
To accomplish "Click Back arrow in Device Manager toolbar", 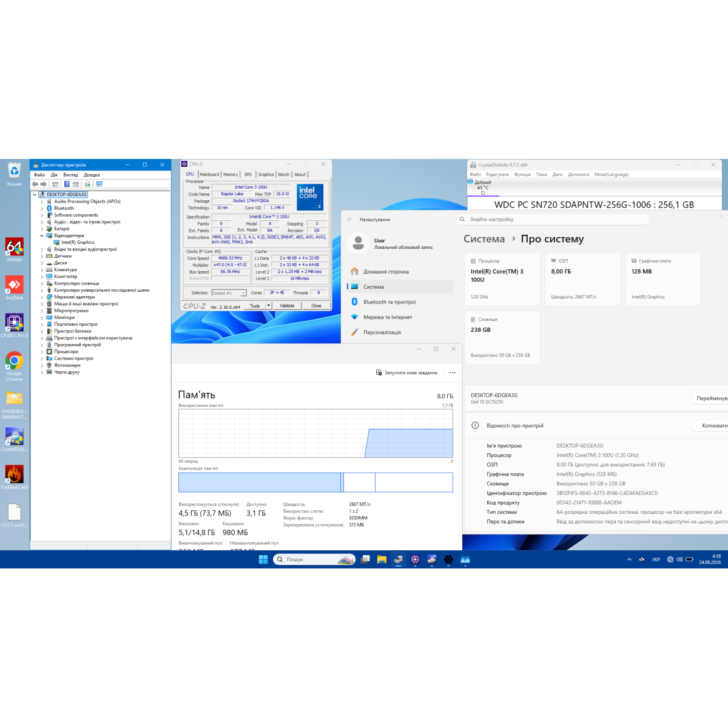I will (35, 184).
